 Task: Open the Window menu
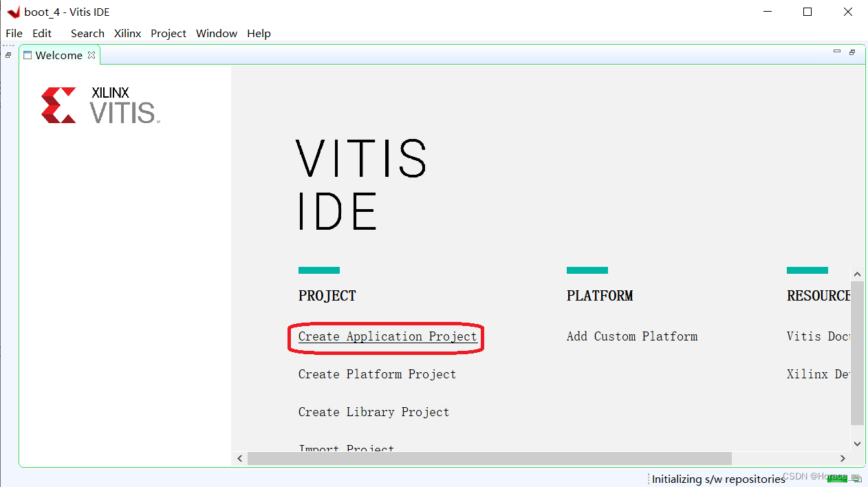click(216, 33)
